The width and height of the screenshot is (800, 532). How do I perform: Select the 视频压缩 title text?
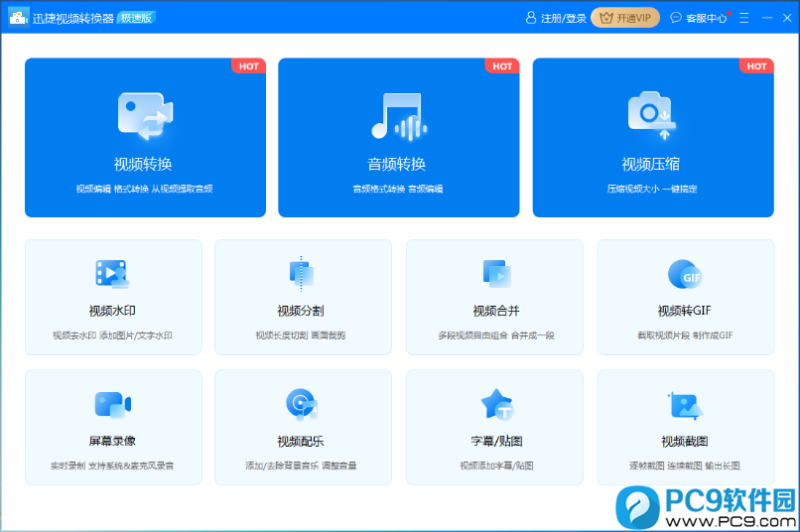click(x=650, y=164)
